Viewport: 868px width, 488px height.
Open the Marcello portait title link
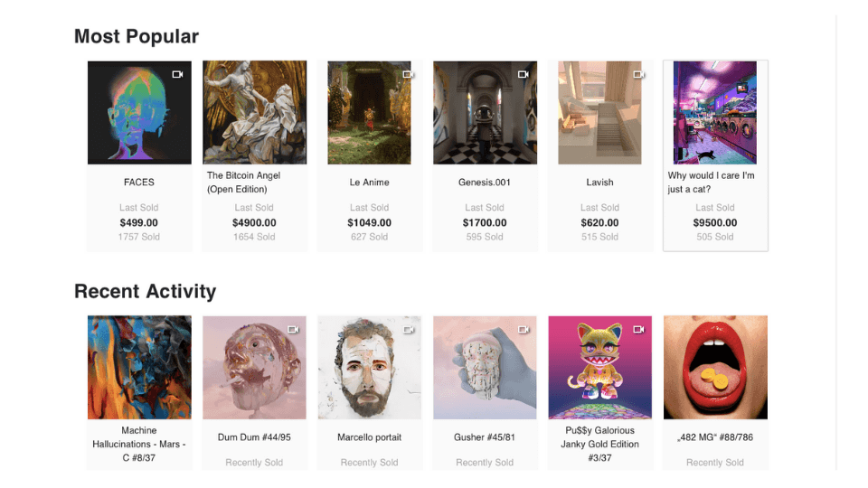pos(369,437)
